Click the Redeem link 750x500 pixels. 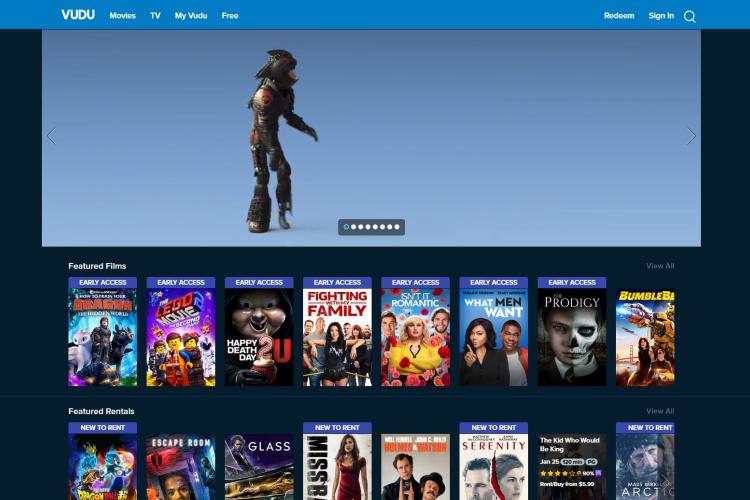[x=619, y=15]
